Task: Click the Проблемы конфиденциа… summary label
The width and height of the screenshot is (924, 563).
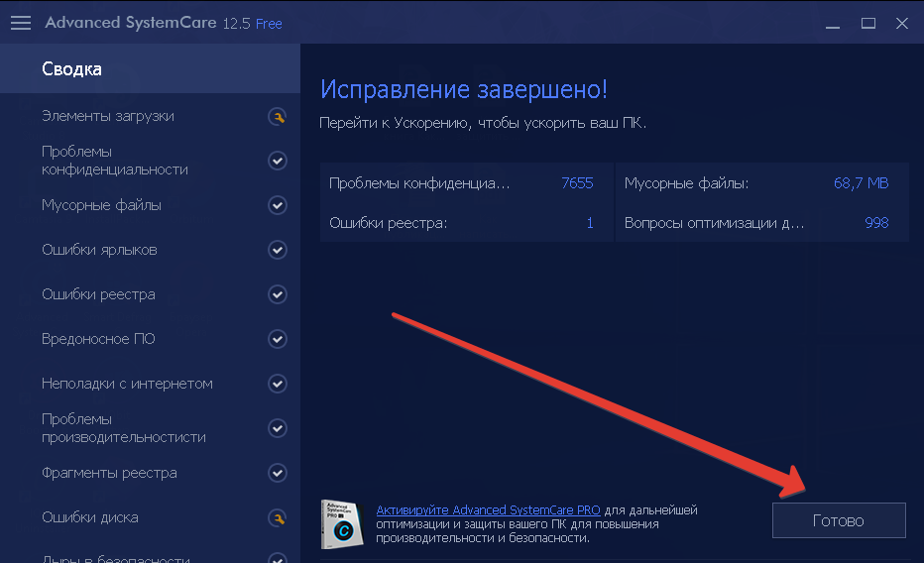Action: 419,183
